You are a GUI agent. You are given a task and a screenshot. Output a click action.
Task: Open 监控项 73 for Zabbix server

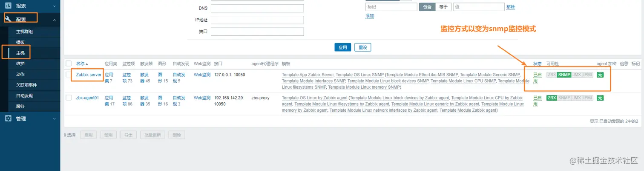click(127, 78)
